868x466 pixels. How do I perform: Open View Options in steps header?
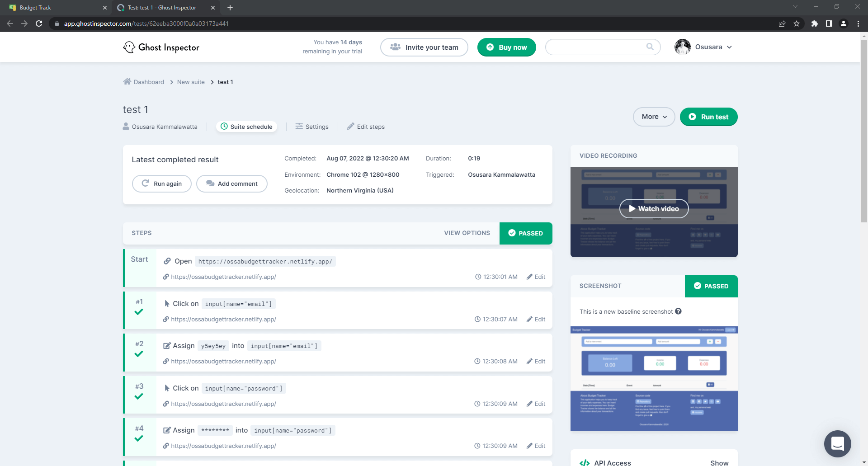click(x=467, y=233)
